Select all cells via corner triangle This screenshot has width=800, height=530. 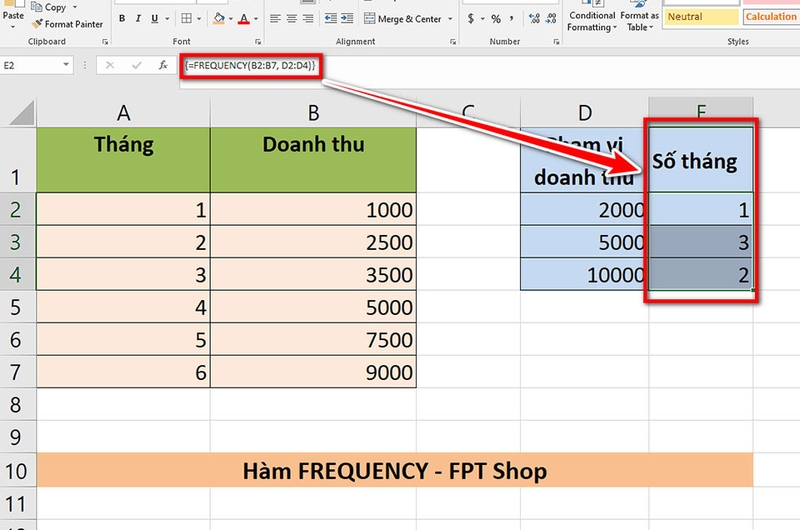pos(21,113)
